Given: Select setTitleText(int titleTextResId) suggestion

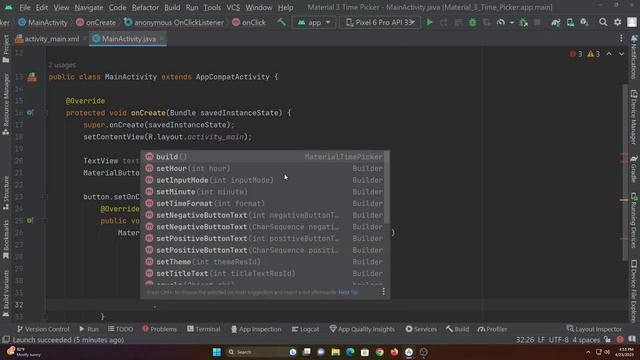Looking at the screenshot, I should pos(262,273).
